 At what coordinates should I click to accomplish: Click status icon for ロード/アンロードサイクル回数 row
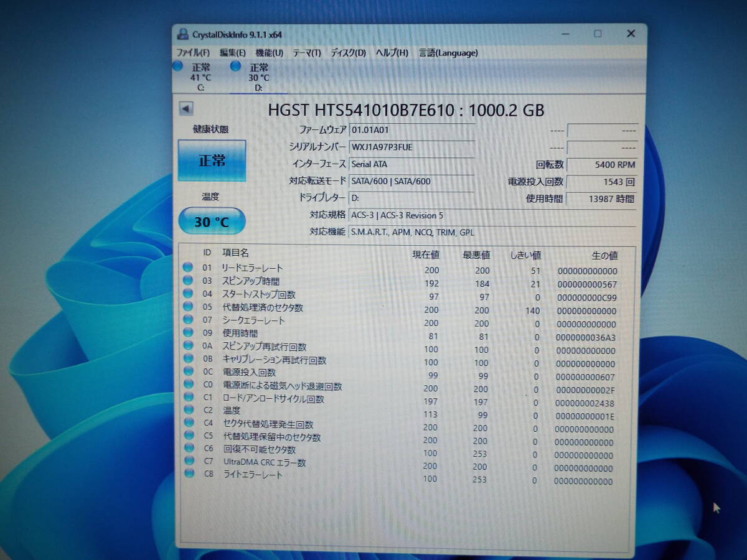189,398
